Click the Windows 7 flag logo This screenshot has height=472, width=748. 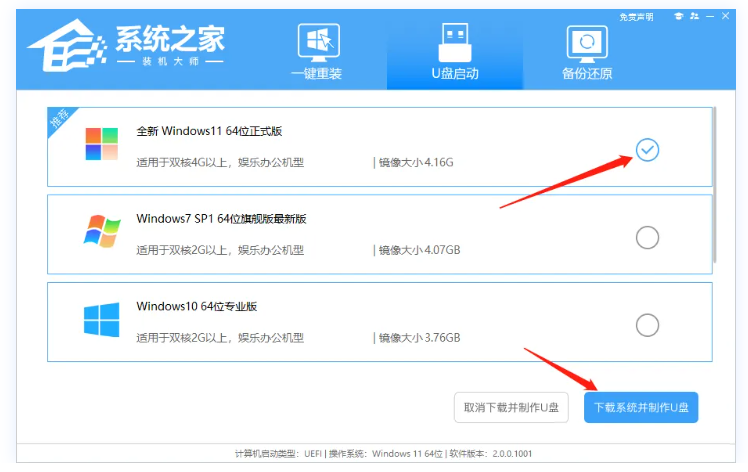102,231
